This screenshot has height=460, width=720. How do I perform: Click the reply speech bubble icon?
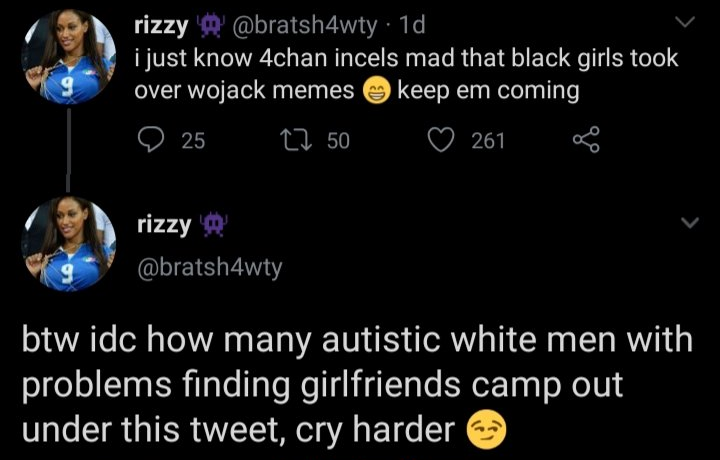click(151, 140)
